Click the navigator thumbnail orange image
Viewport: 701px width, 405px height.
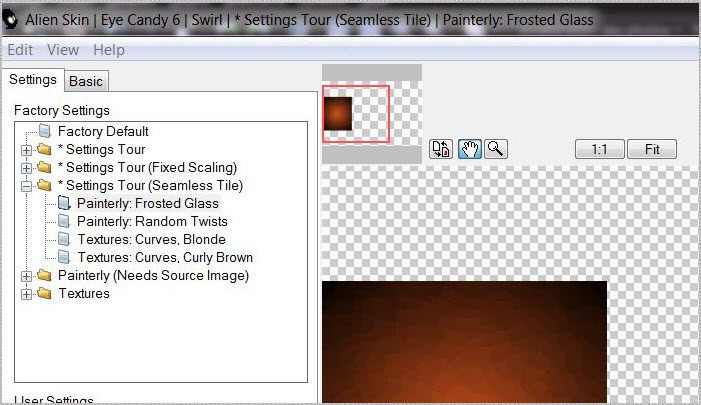click(x=338, y=114)
